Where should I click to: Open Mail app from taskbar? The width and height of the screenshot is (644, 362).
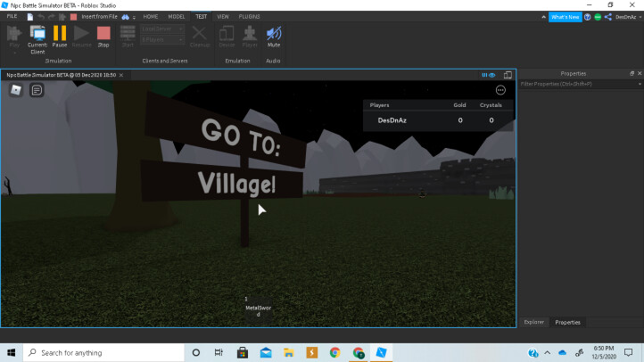coord(266,352)
